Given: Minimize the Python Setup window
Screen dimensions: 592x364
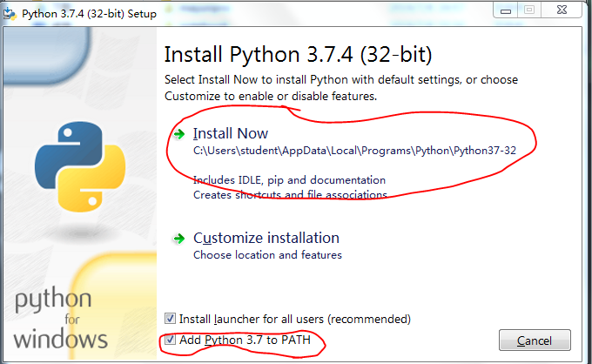Looking at the screenshot, I should pyautogui.click(x=506, y=10).
